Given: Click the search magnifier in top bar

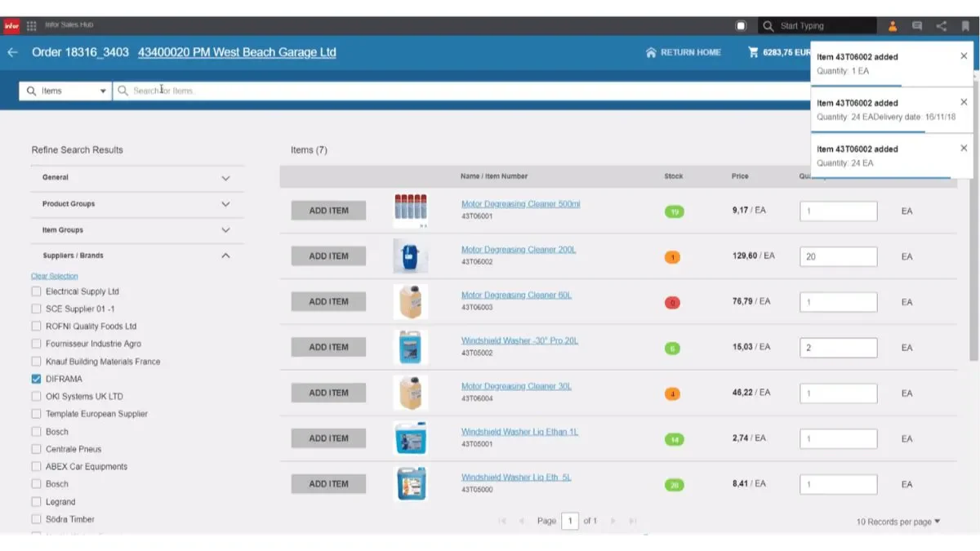Looking at the screenshot, I should 768,26.
